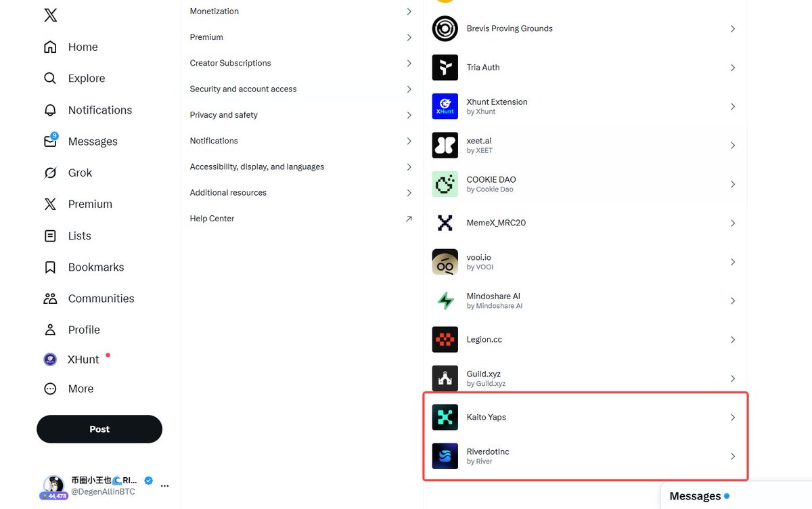Open the Bookmarks icon
This screenshot has width=812, height=509.
50,267
